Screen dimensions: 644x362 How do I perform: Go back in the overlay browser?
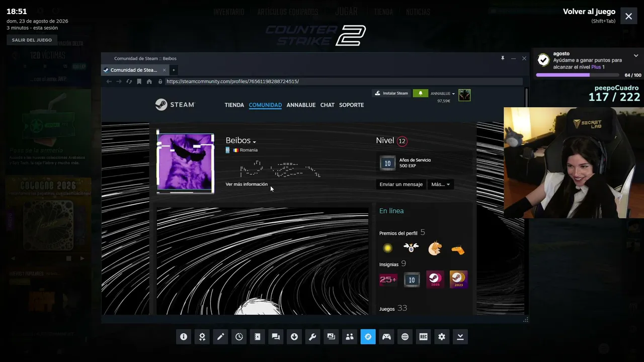click(109, 81)
